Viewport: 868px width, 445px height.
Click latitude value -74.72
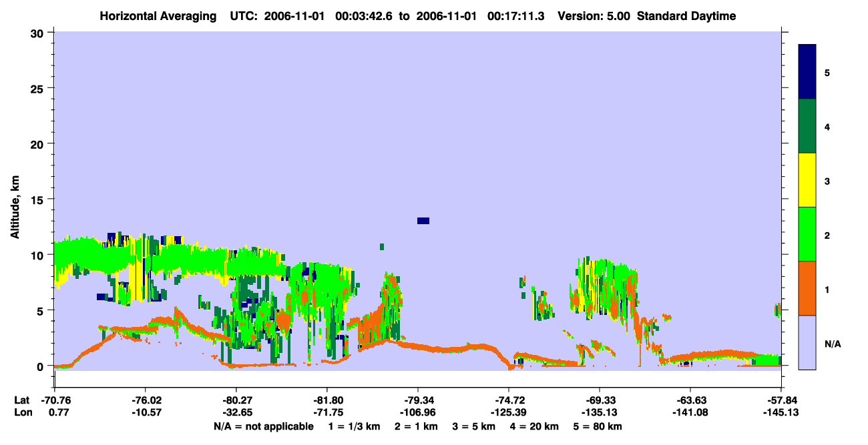tap(509, 400)
